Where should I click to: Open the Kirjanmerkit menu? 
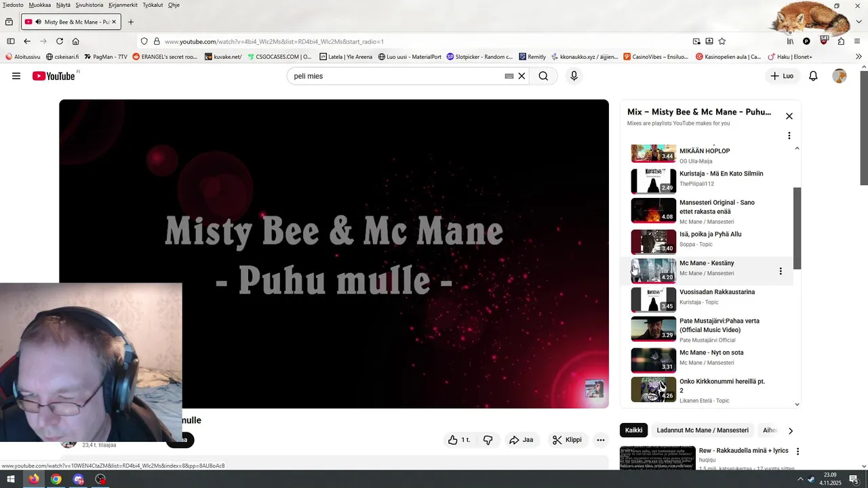pyautogui.click(x=123, y=5)
